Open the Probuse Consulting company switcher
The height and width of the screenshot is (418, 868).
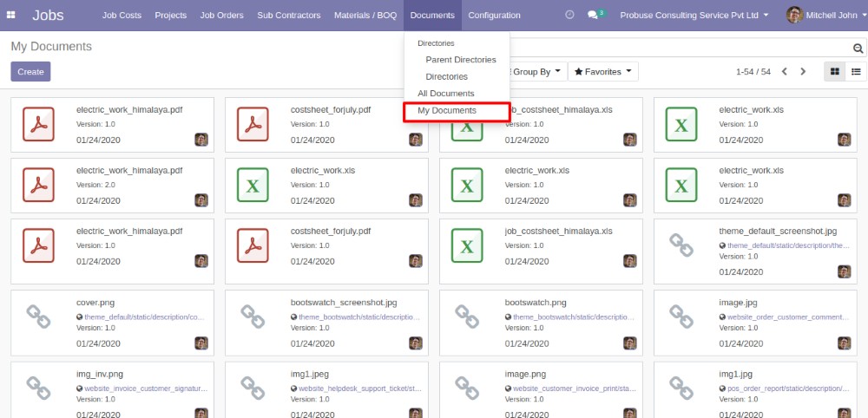coord(694,16)
